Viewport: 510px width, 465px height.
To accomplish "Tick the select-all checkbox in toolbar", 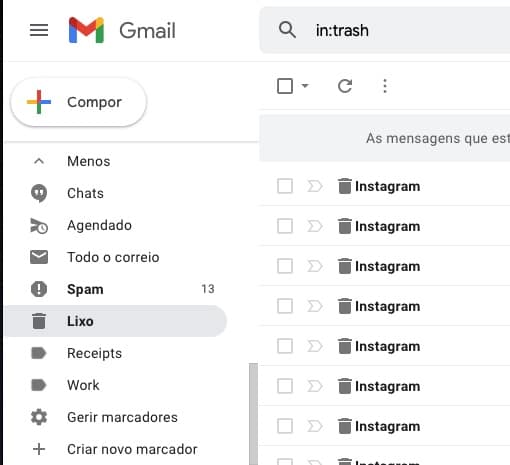I will tap(285, 86).
